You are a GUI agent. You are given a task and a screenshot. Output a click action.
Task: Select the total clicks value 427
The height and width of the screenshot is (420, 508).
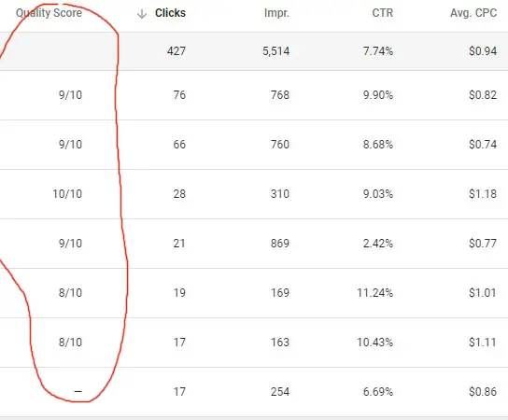pyautogui.click(x=176, y=50)
